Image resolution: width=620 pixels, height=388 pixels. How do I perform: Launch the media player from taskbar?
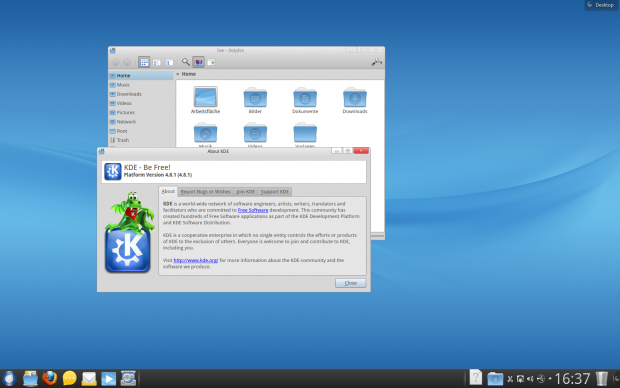click(108, 379)
